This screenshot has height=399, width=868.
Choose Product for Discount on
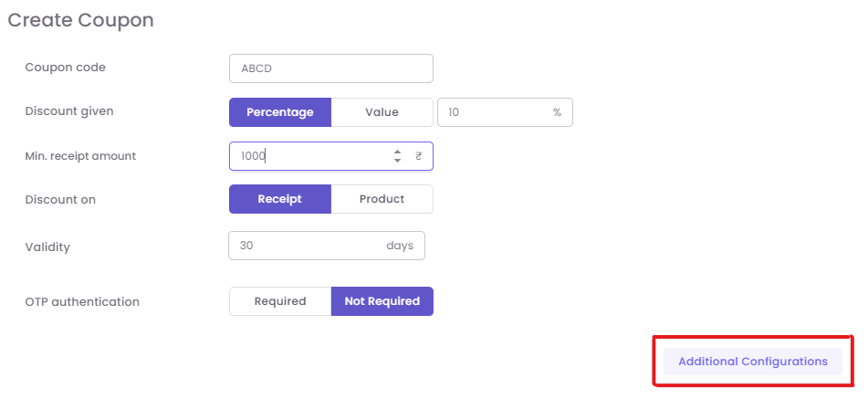[x=382, y=199]
